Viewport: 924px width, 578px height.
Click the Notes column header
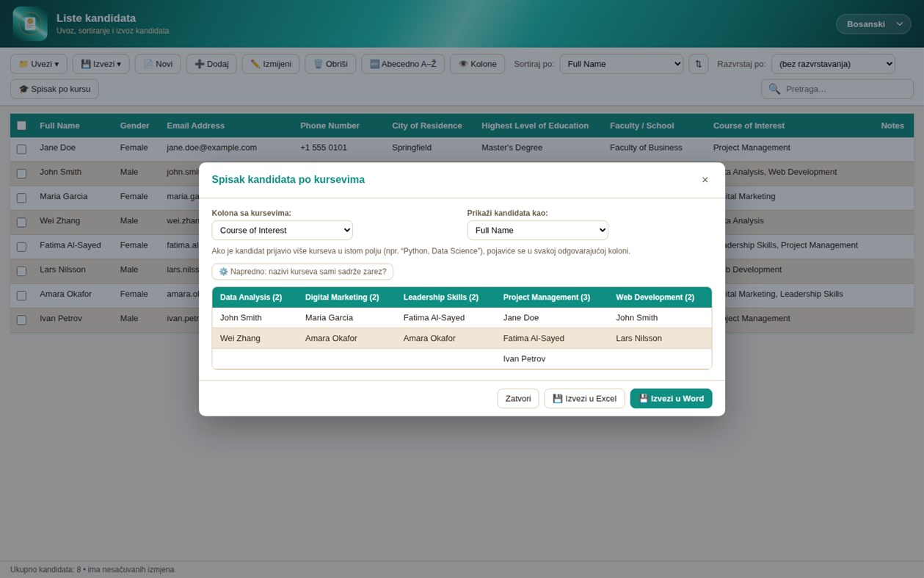(892, 126)
